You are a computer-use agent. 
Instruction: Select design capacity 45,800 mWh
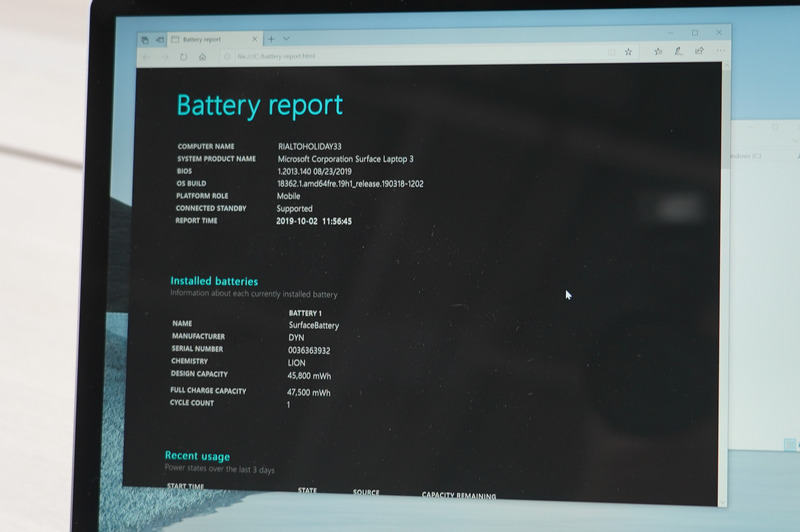(x=309, y=376)
